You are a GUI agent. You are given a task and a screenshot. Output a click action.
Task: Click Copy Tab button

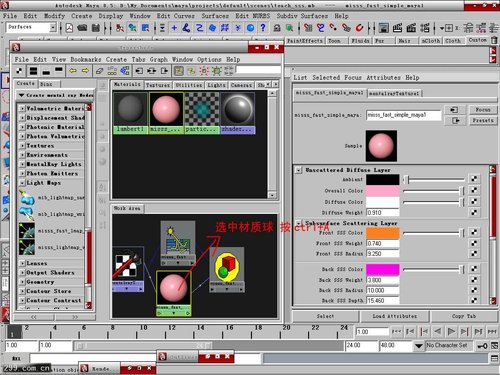464,316
